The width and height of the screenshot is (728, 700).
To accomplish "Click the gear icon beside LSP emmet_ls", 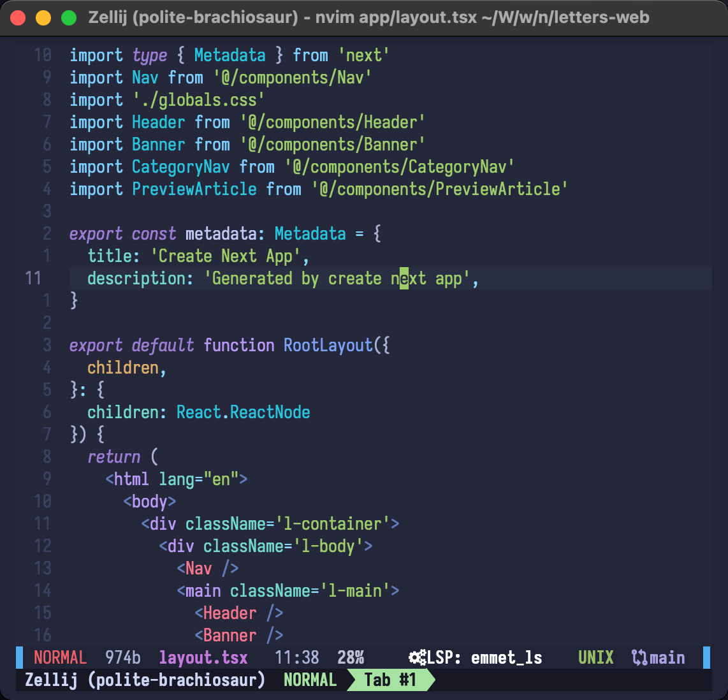I will coord(418,657).
